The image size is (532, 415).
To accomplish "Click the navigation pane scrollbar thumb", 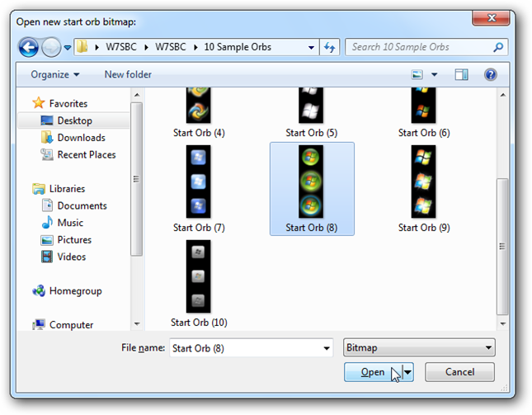I will 136,179.
